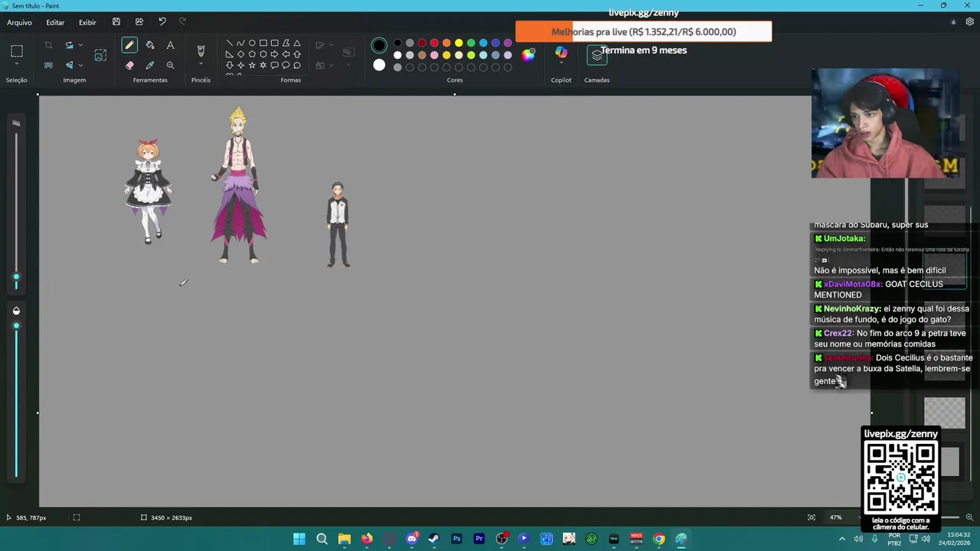Click zoom percentage 47% in status bar

pyautogui.click(x=836, y=517)
